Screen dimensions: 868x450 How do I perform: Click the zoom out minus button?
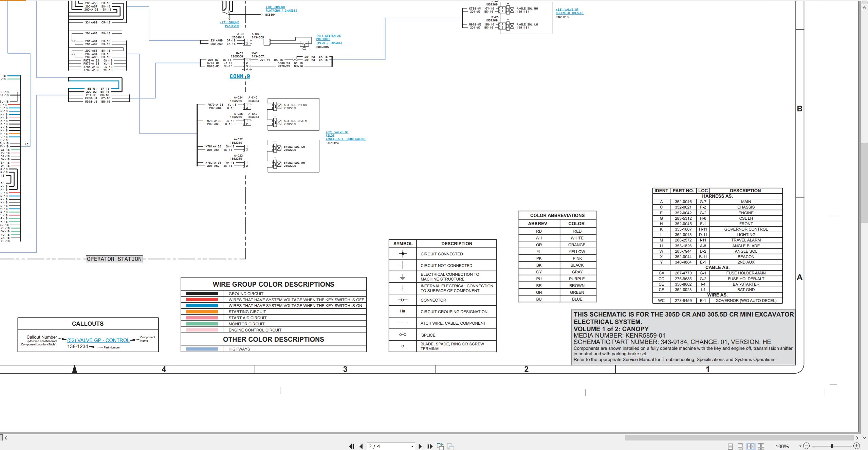[x=807, y=446]
